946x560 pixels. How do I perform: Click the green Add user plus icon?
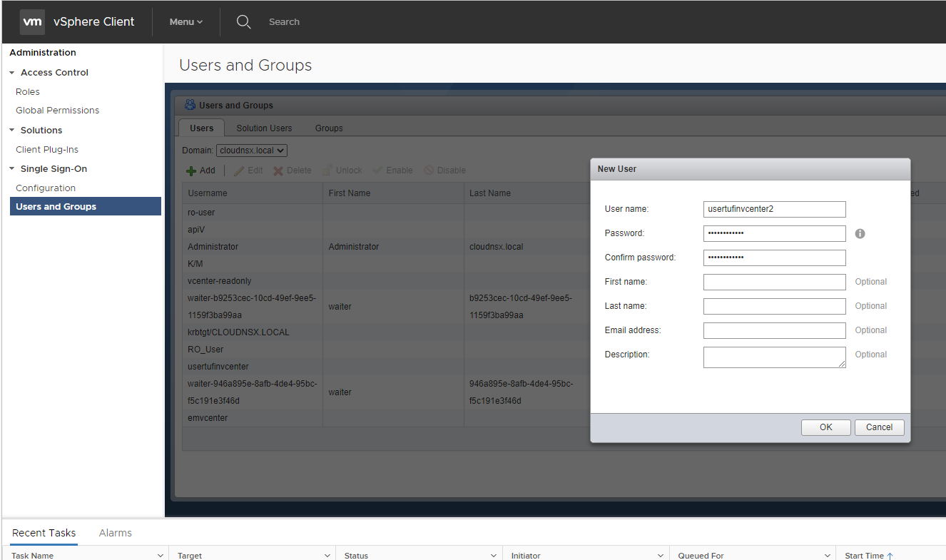[191, 171]
